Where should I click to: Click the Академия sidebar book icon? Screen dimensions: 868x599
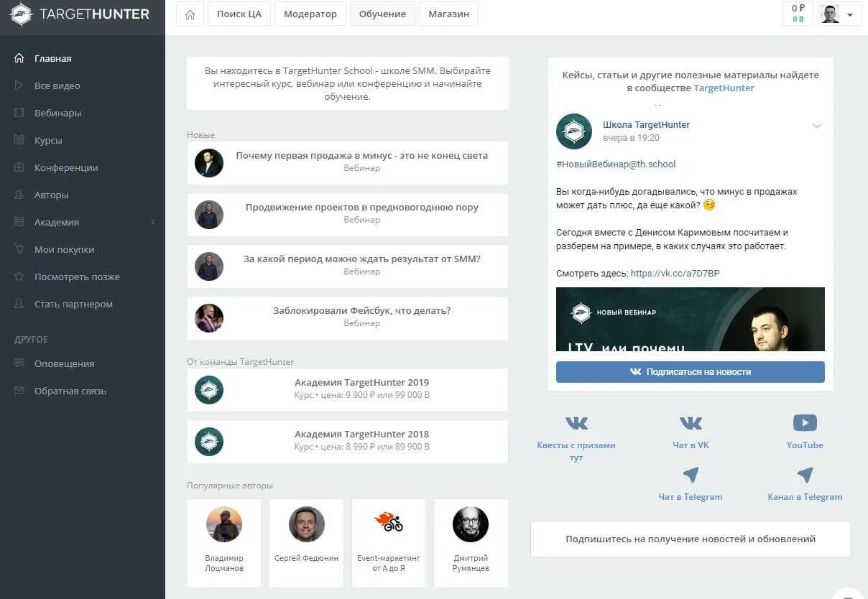[x=19, y=222]
